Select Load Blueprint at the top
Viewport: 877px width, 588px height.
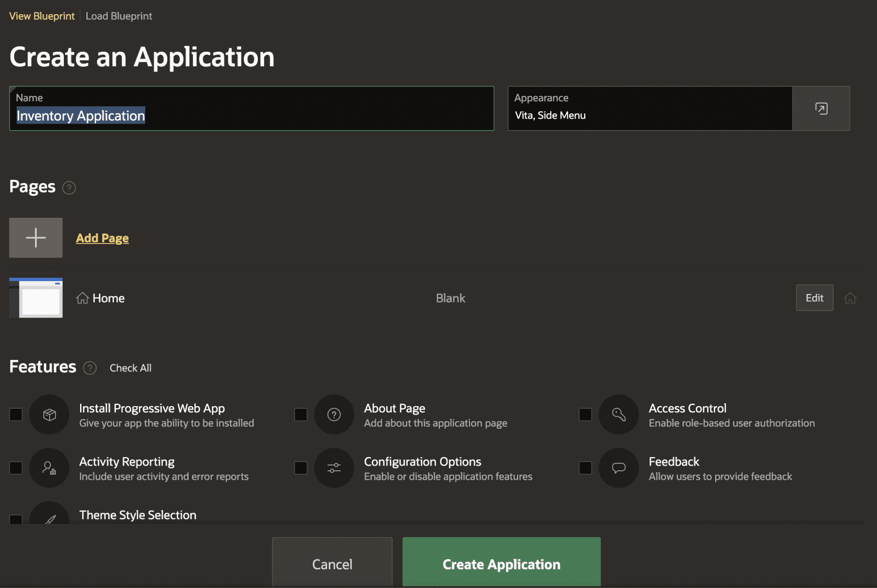point(119,16)
